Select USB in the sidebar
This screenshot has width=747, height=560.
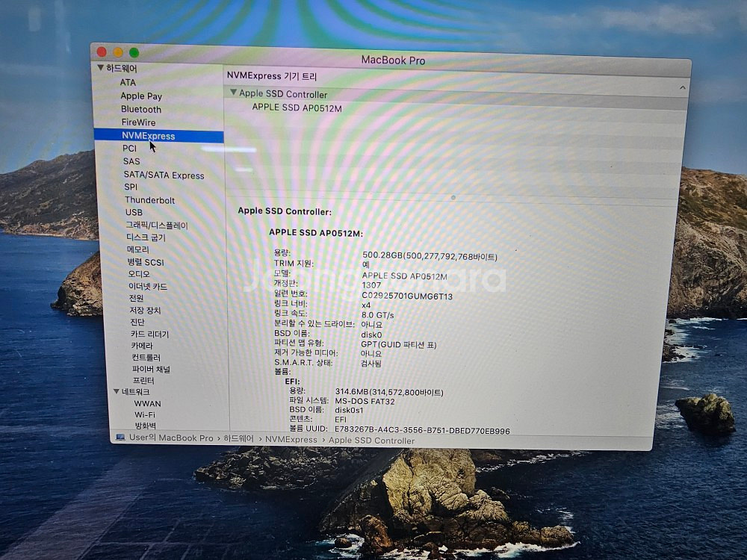(134, 212)
